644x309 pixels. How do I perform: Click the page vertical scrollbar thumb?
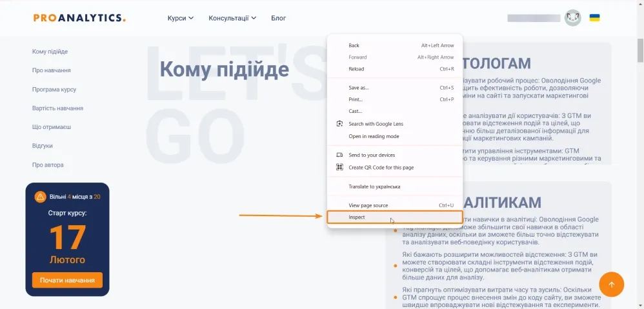coord(640,50)
